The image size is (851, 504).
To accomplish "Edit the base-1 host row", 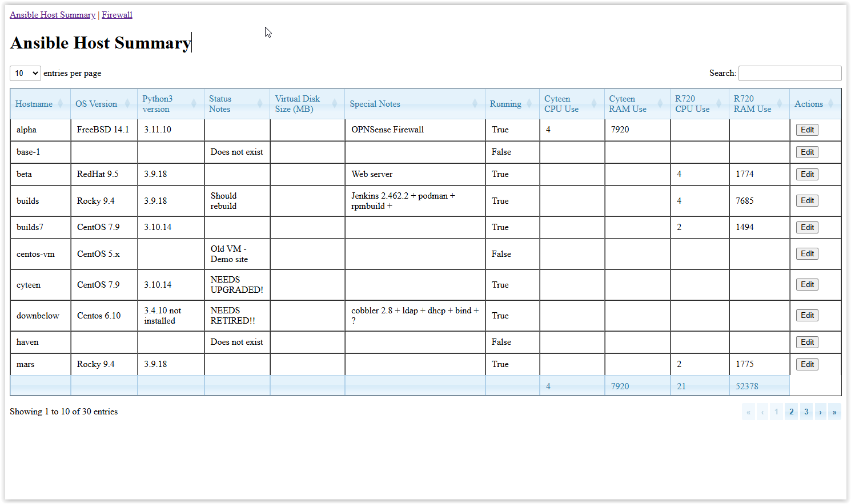I will click(807, 152).
